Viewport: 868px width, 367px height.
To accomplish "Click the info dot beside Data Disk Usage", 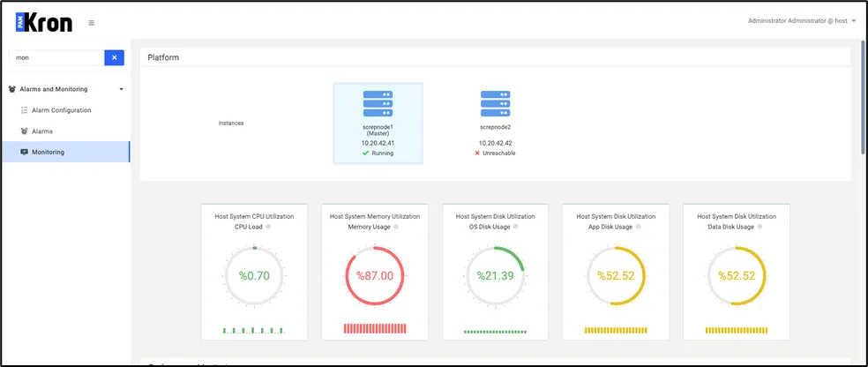I will (759, 227).
